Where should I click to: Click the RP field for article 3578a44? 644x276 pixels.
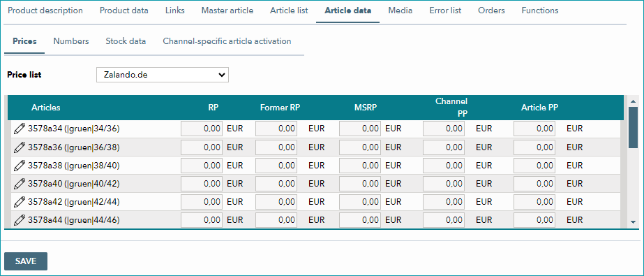coord(202,220)
